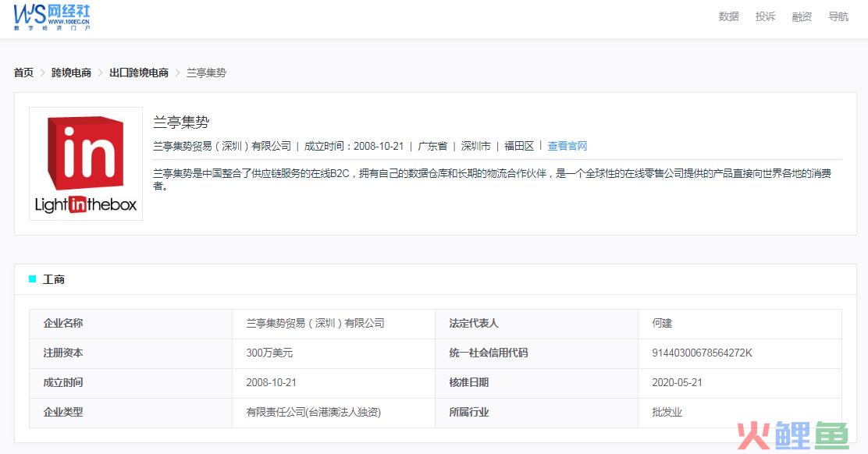The height and width of the screenshot is (454, 868).
Task: Click 成立时间:2008-10-21 in header
Action: point(354,146)
